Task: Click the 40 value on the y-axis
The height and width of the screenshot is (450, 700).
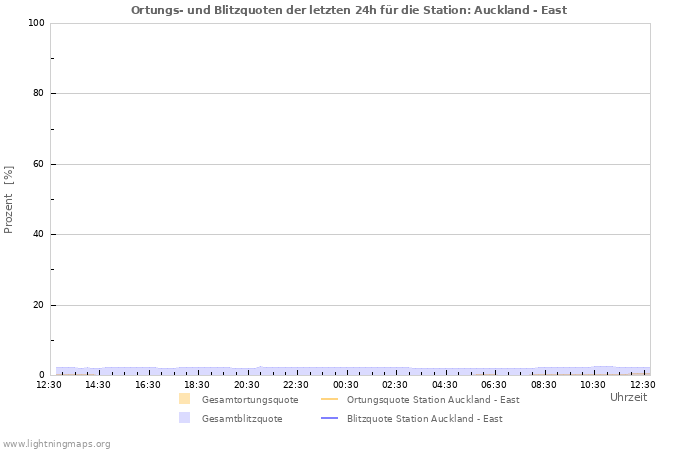Action: [38, 234]
